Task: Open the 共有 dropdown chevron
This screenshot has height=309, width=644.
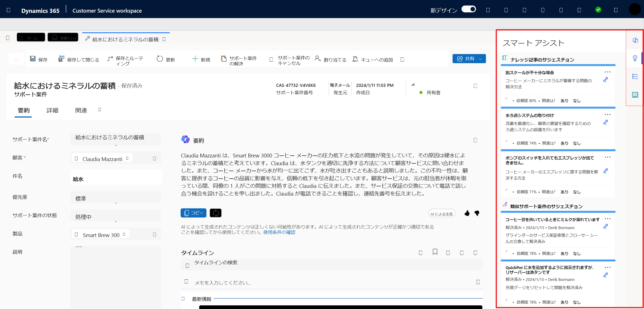Action: tap(480, 59)
